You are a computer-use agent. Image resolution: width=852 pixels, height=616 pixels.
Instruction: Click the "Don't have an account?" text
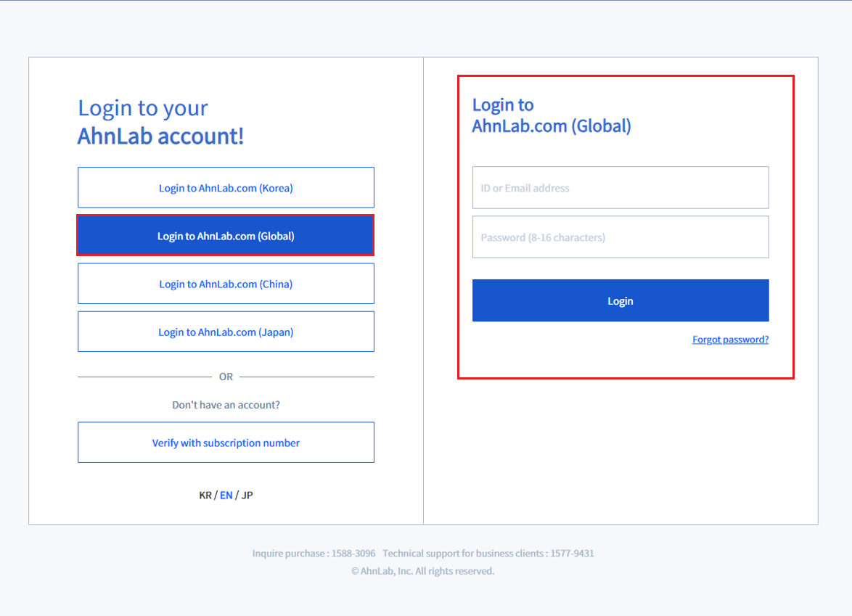click(226, 405)
